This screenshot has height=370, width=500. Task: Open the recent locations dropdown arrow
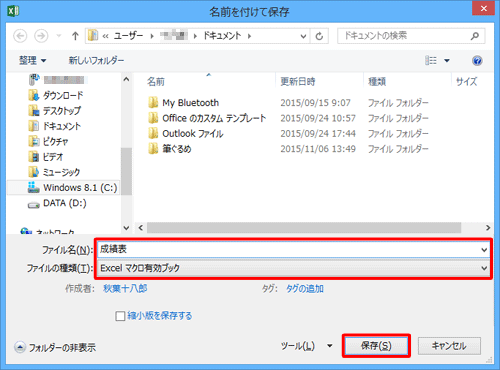[x=59, y=36]
